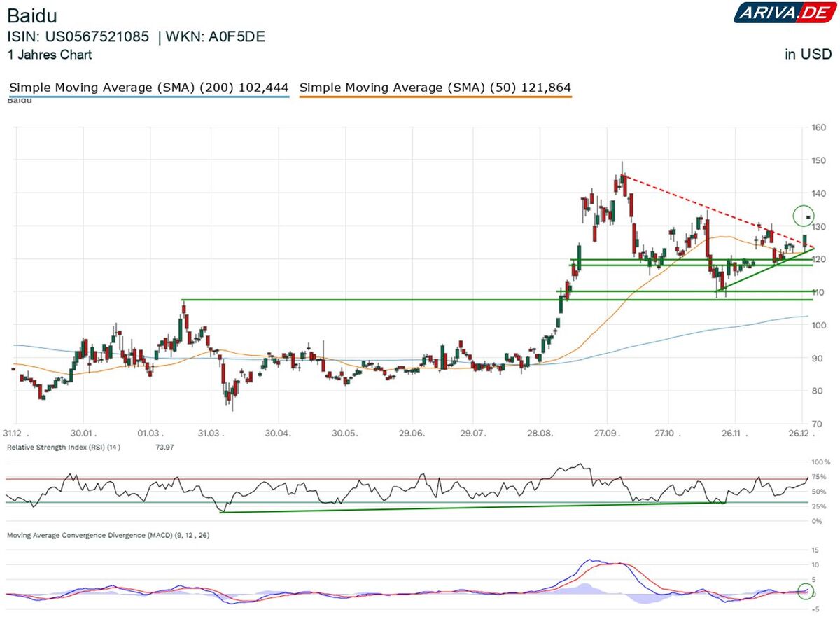The height and width of the screenshot is (617, 840).
Task: Click the 26.12 date axis label
Action: point(800,434)
